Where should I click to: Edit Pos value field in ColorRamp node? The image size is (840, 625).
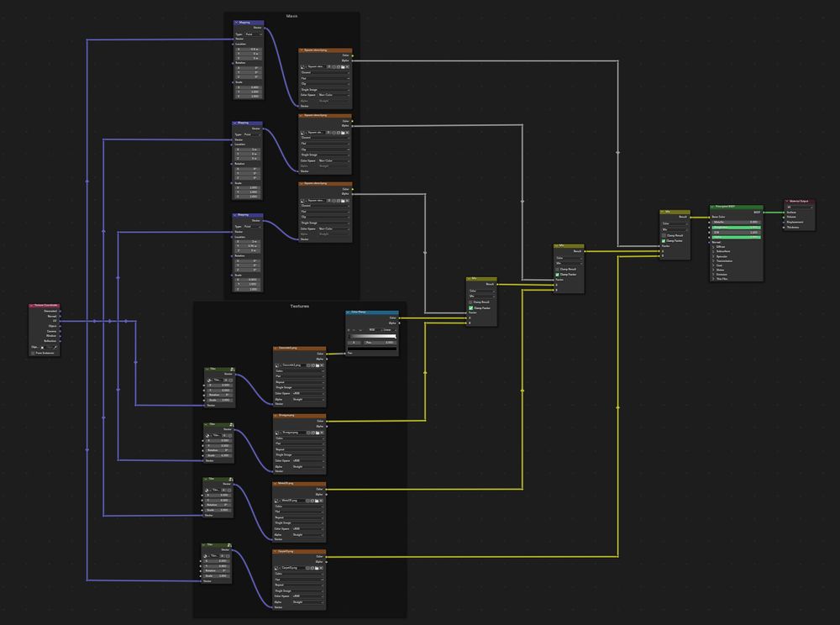[381, 342]
